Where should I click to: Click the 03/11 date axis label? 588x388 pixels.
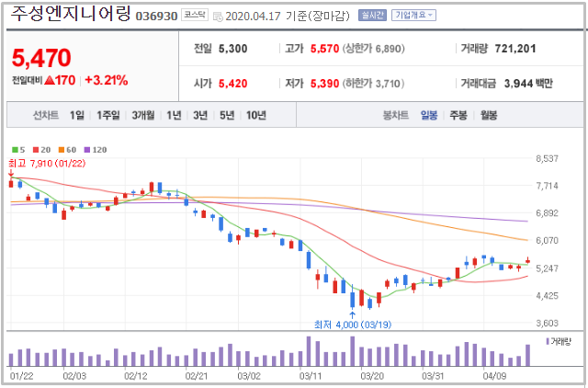tap(311, 376)
